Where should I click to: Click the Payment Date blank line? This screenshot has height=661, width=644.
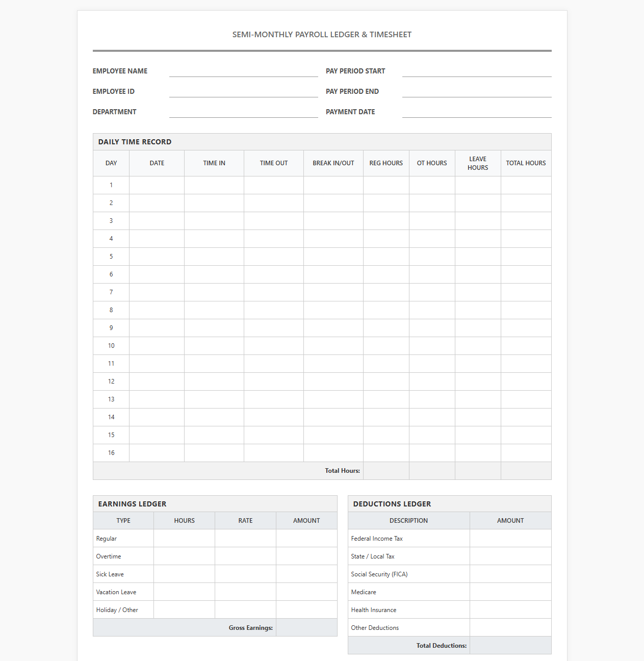[477, 112]
